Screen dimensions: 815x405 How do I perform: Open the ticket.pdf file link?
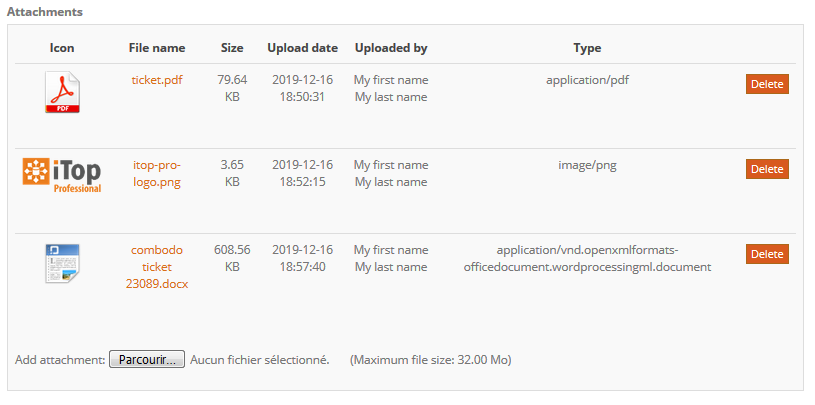157,80
